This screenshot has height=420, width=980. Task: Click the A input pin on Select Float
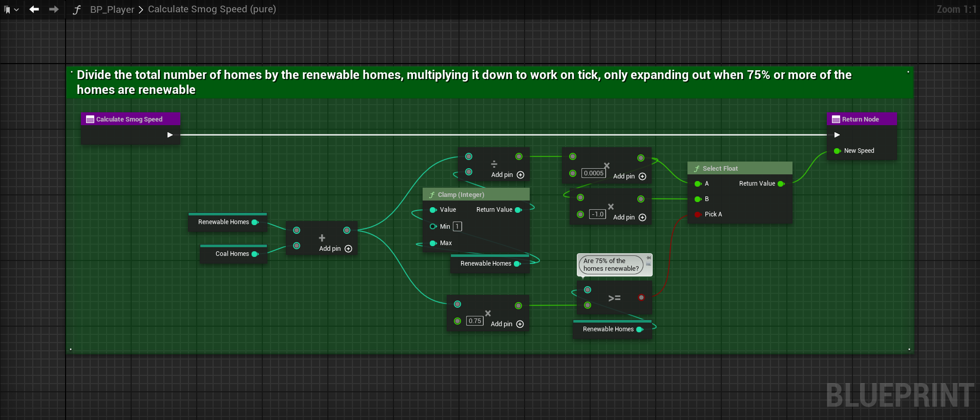pos(698,184)
